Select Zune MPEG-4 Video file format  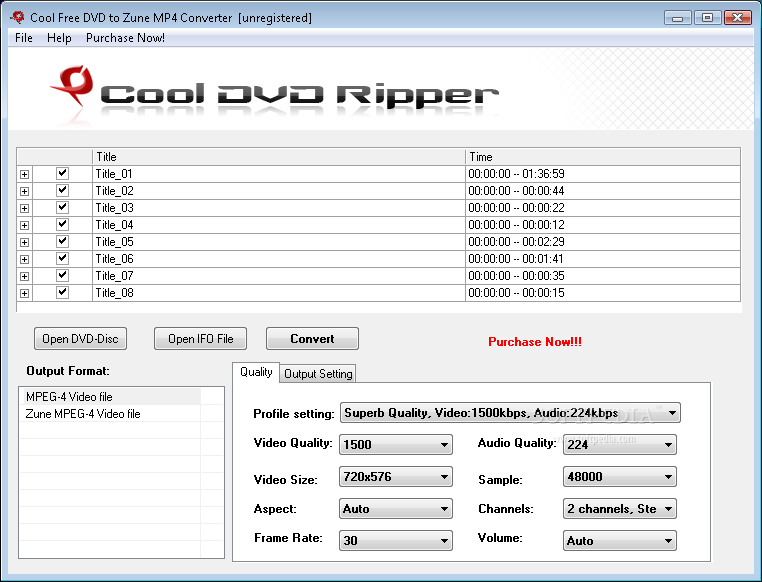pos(110,413)
